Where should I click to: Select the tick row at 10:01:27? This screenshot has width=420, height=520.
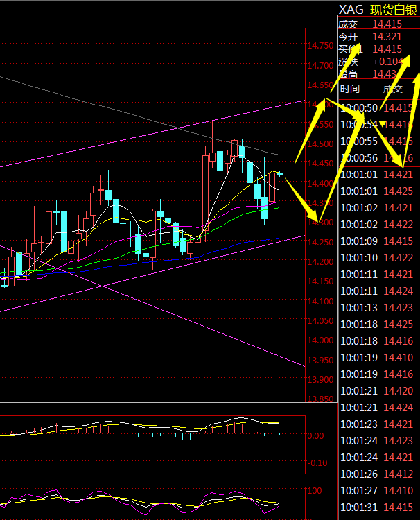(376, 490)
